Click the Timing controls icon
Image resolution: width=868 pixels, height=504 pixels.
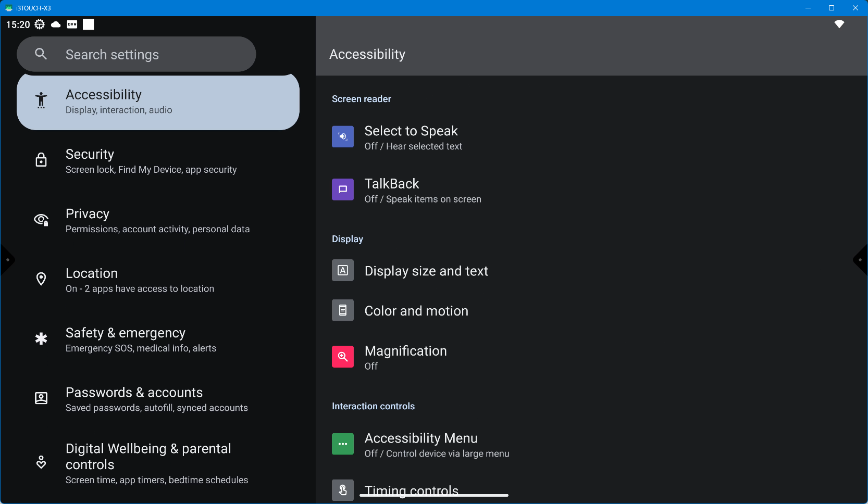pos(343,490)
